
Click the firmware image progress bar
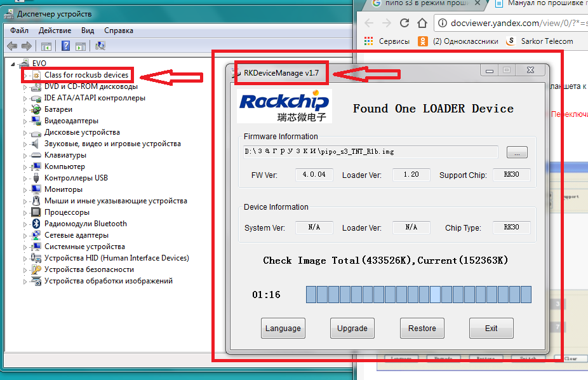point(418,295)
